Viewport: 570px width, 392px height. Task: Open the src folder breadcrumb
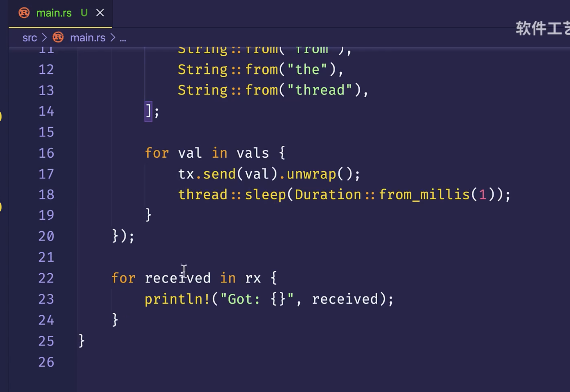[30, 38]
